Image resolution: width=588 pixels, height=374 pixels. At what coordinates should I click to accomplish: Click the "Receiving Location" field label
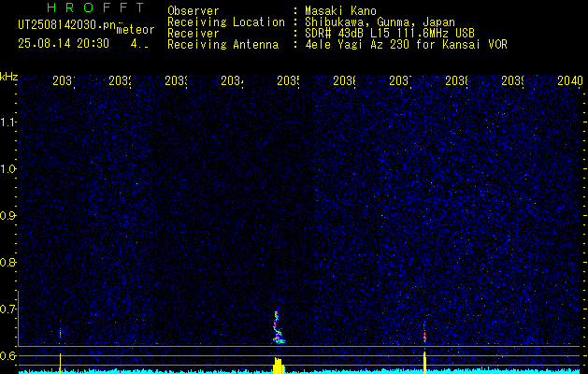pyautogui.click(x=226, y=22)
